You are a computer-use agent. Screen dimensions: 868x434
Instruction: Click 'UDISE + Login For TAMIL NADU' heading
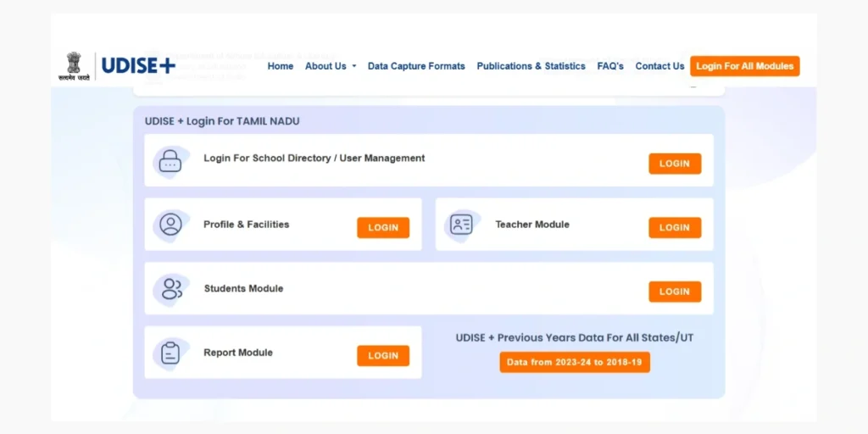click(x=222, y=120)
